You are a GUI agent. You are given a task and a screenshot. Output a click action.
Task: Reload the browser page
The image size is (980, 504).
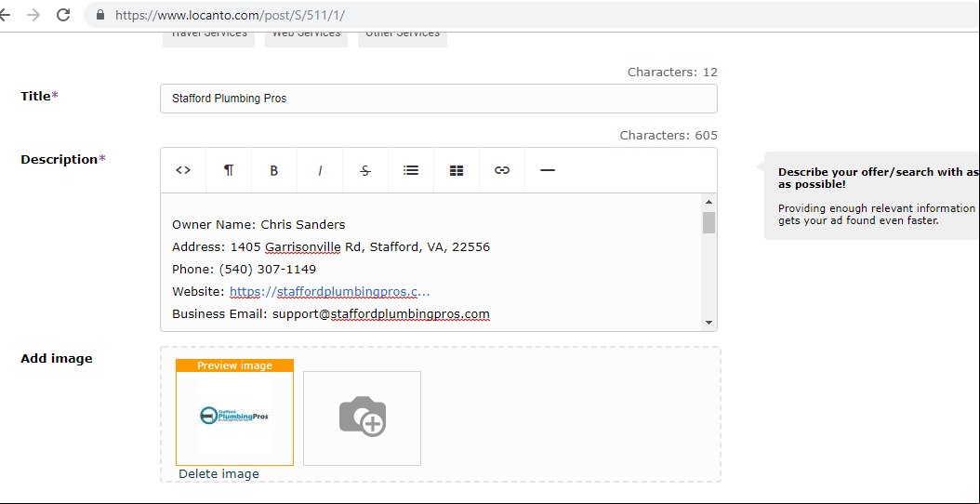pyautogui.click(x=63, y=15)
